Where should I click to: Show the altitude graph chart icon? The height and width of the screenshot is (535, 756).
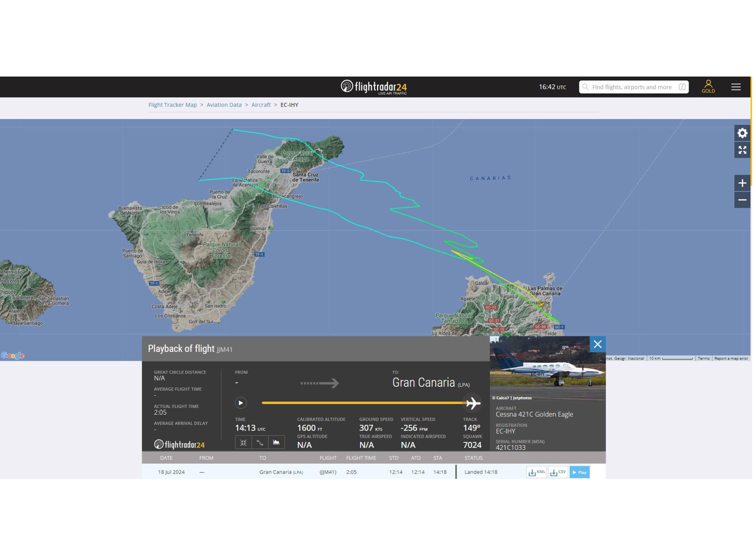pyautogui.click(x=276, y=442)
